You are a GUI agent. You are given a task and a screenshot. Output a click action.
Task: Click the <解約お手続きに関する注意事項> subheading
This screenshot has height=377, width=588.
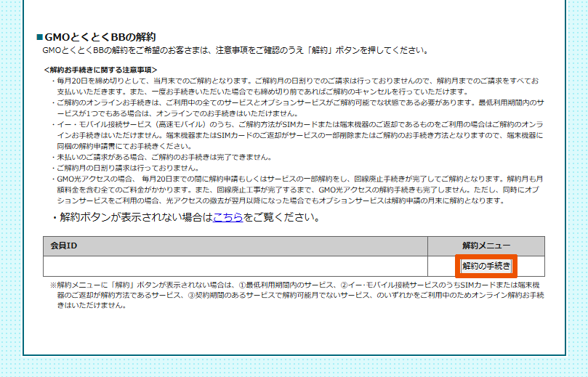point(100,70)
